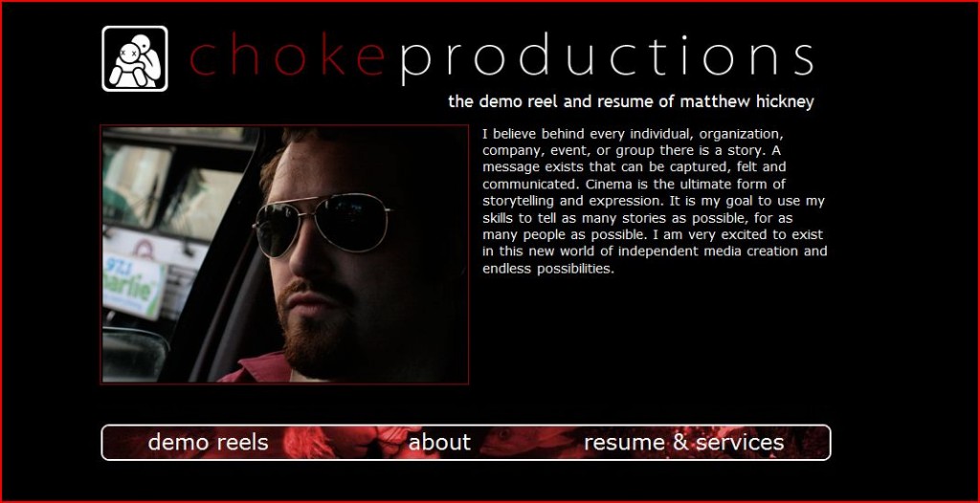Viewport: 980px width, 503px height.
Task: Open the resume & services page
Action: [x=683, y=443]
